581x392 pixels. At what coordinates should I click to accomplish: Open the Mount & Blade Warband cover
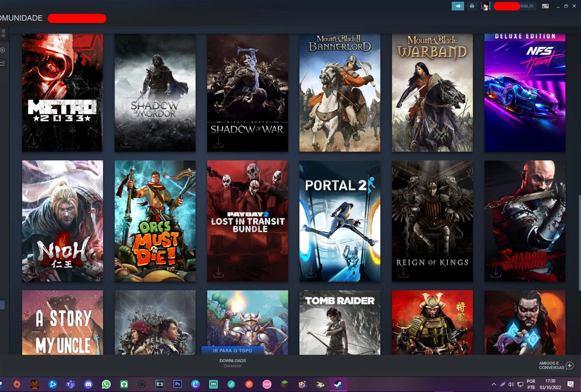[x=432, y=93]
